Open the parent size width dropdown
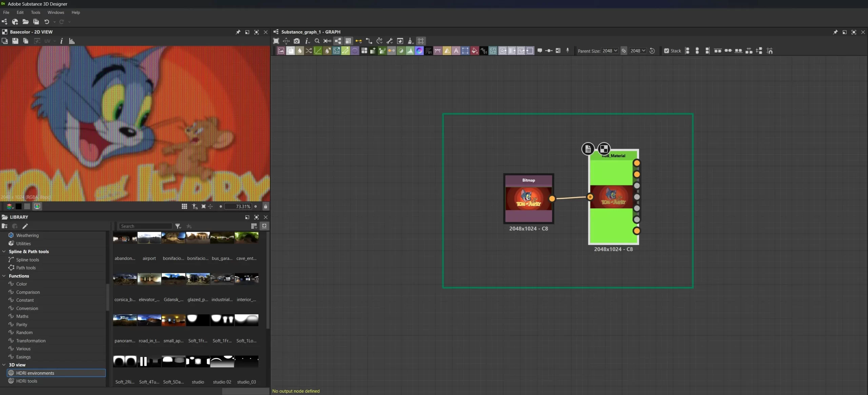 (610, 51)
